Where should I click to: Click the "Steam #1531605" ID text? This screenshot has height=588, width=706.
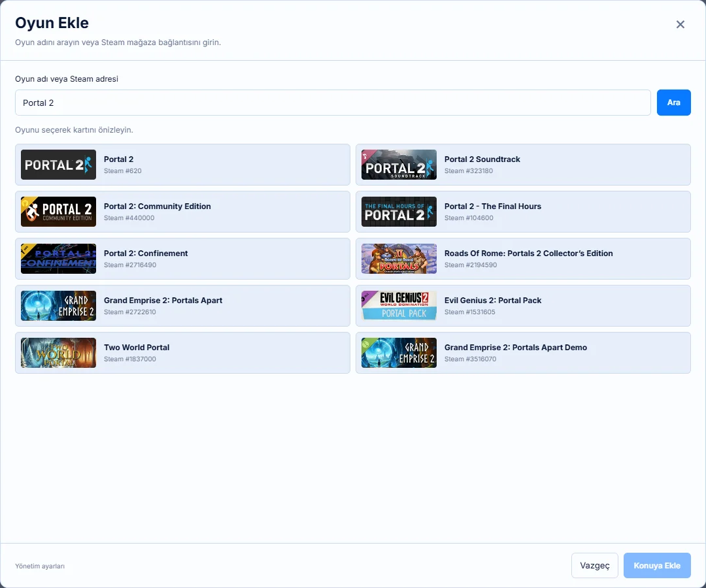pyautogui.click(x=469, y=312)
